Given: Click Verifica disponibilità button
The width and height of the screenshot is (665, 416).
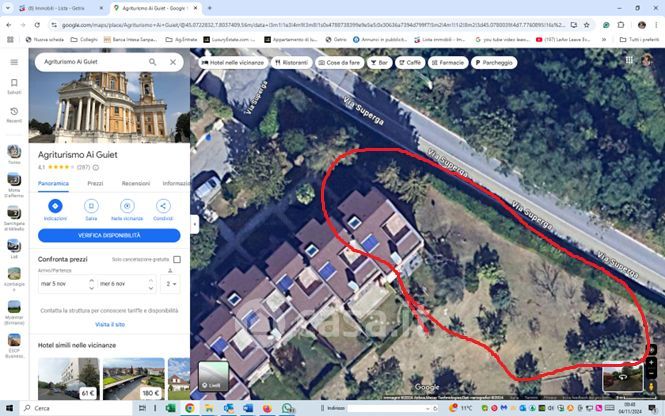Looking at the screenshot, I should coord(109,236).
